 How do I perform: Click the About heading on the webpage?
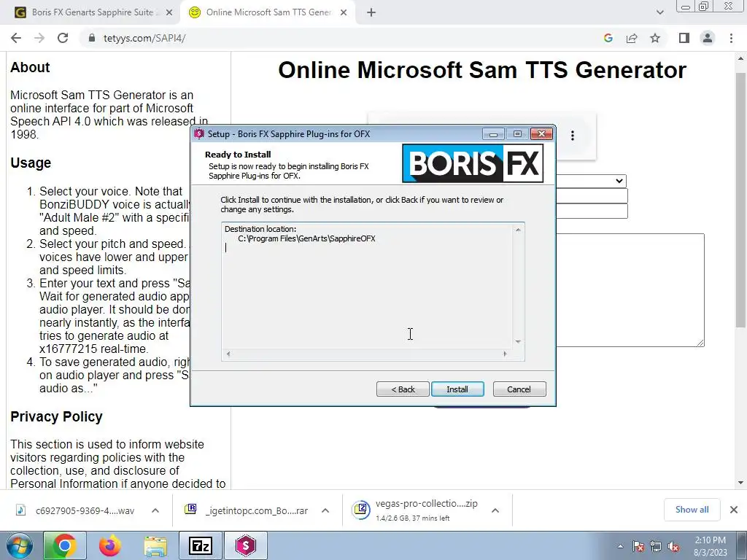pos(30,67)
